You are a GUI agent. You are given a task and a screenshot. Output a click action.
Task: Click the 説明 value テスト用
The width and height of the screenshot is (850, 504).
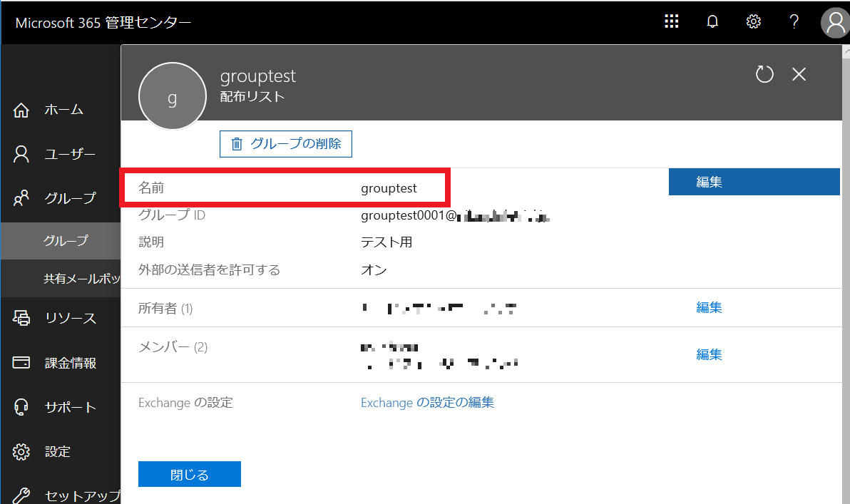pos(386,242)
